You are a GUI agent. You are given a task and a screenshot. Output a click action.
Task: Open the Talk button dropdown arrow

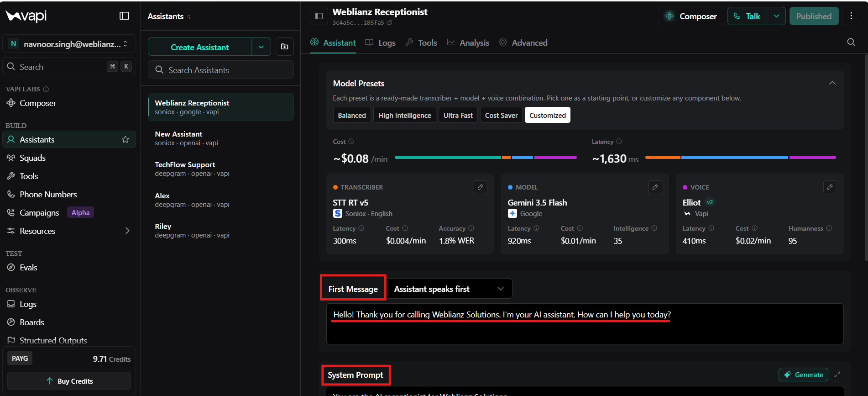pyautogui.click(x=776, y=16)
